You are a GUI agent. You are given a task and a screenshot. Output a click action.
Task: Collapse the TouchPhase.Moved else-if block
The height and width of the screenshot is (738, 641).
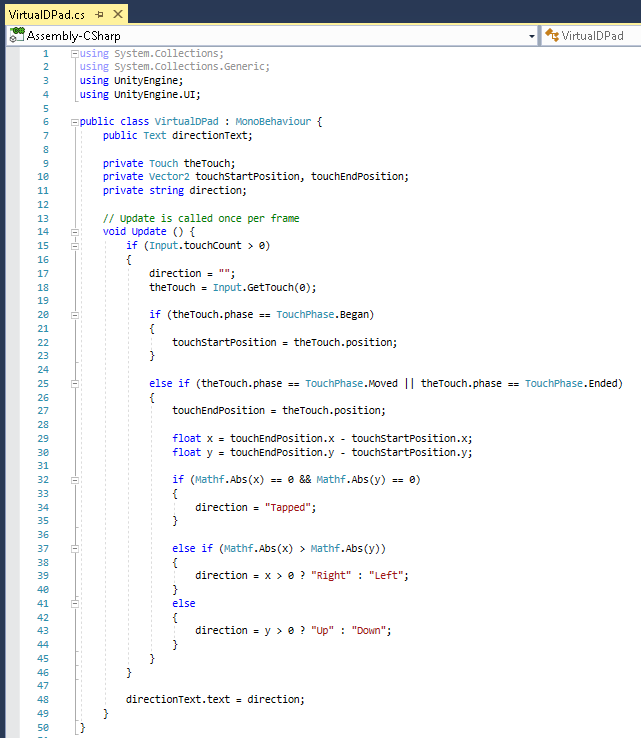pos(74,383)
